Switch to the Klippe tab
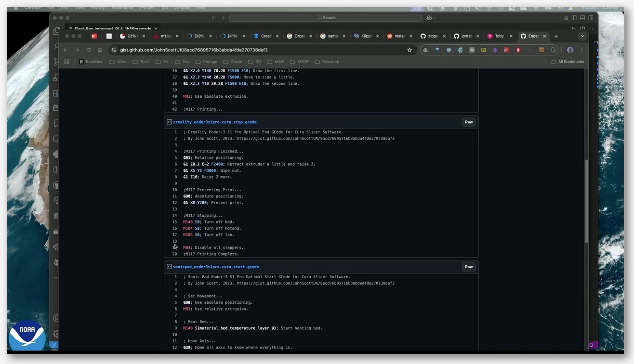The image size is (634, 364). 366,36
